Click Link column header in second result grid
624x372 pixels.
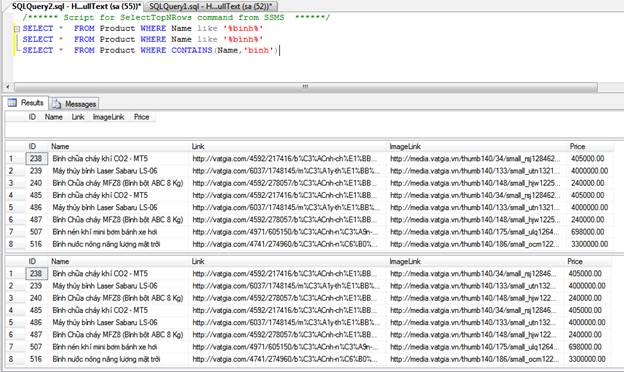coord(198,146)
